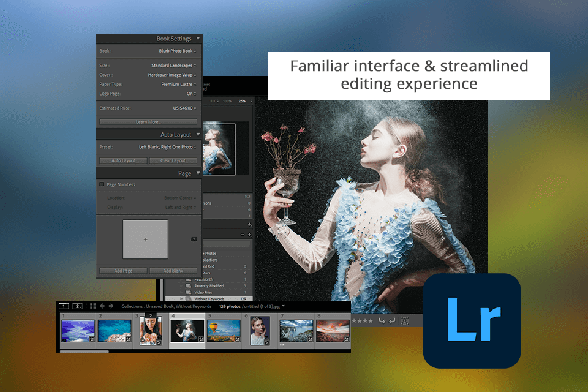The width and height of the screenshot is (588, 392).
Task: Click the navigator preview thumbnail of the woman
Action: click(x=219, y=149)
